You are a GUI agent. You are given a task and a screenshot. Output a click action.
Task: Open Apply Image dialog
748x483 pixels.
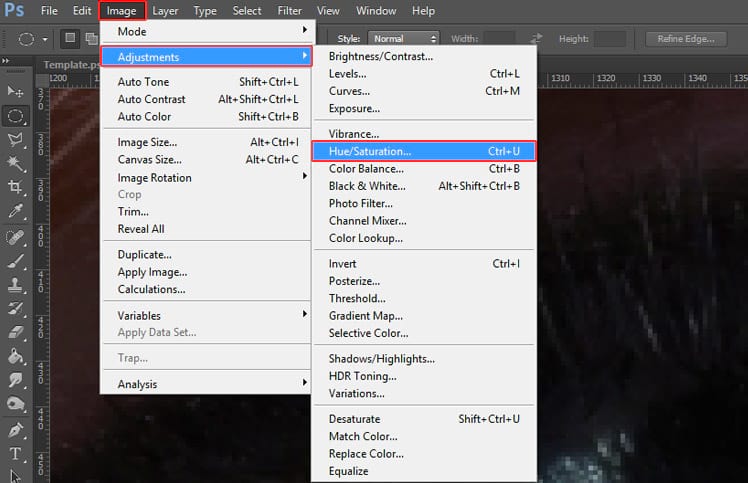[206, 272]
